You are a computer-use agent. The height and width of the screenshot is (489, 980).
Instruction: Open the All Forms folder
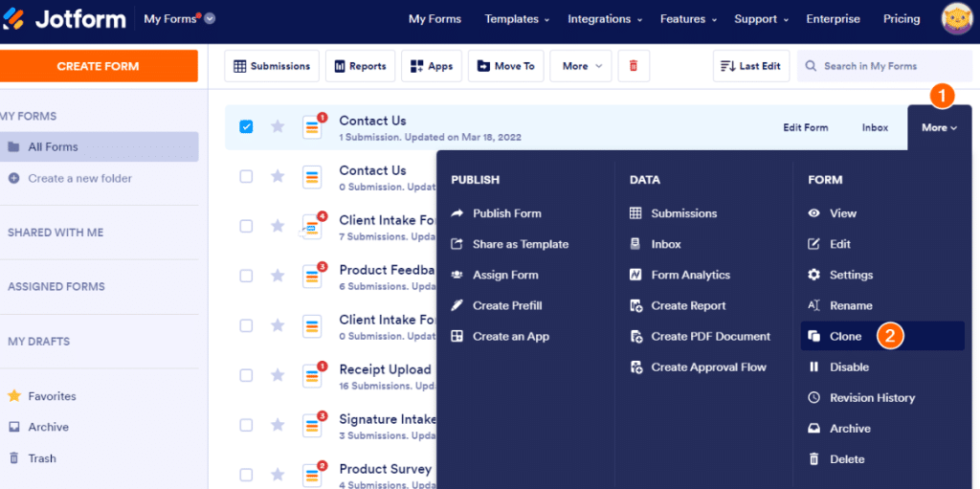100,147
